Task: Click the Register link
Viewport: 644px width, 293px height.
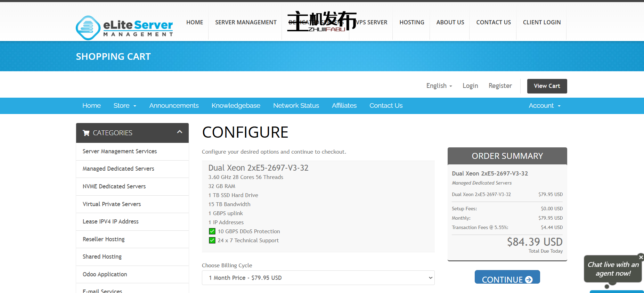Action: 500,86
